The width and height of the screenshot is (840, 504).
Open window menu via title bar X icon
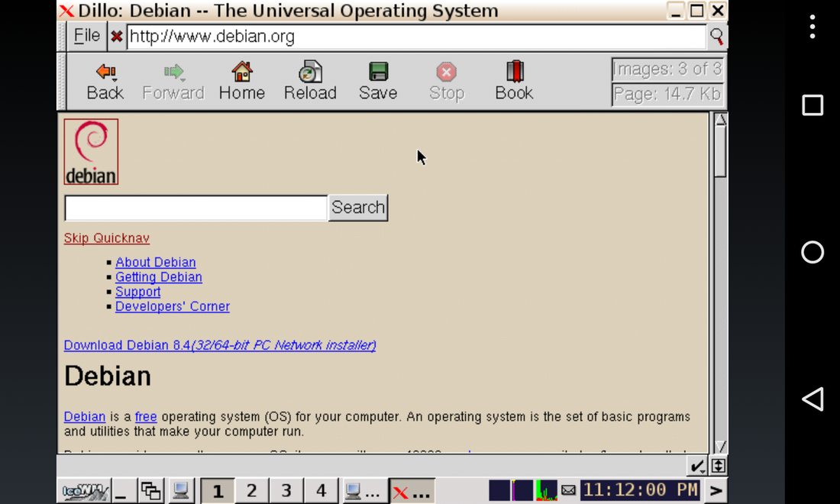(66, 11)
